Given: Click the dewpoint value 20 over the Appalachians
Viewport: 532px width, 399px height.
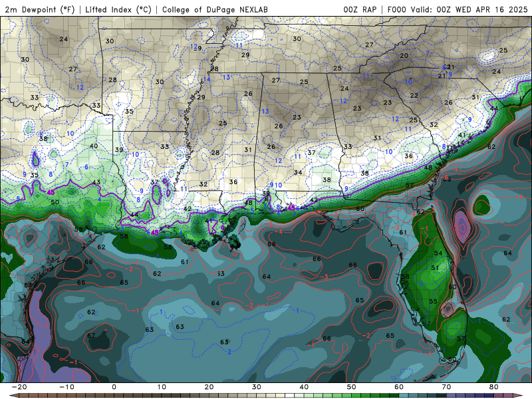Looking at the screenshot, I should [404, 55].
